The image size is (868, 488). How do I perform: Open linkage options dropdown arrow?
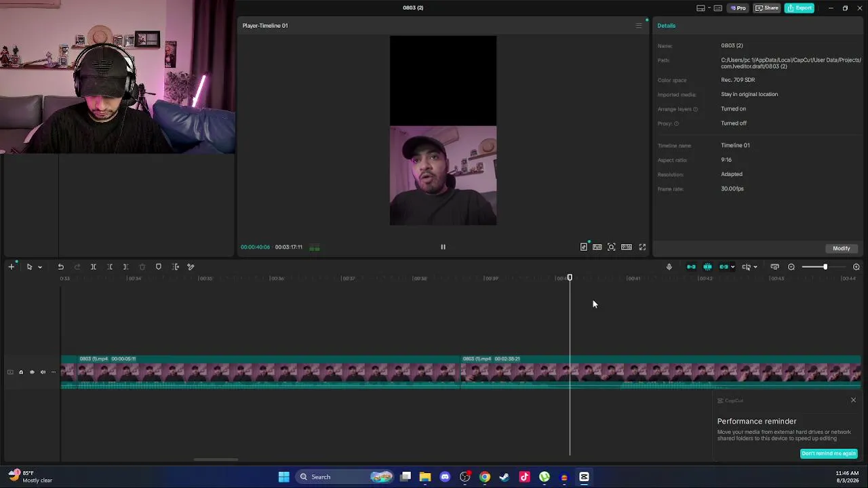pyautogui.click(x=732, y=267)
